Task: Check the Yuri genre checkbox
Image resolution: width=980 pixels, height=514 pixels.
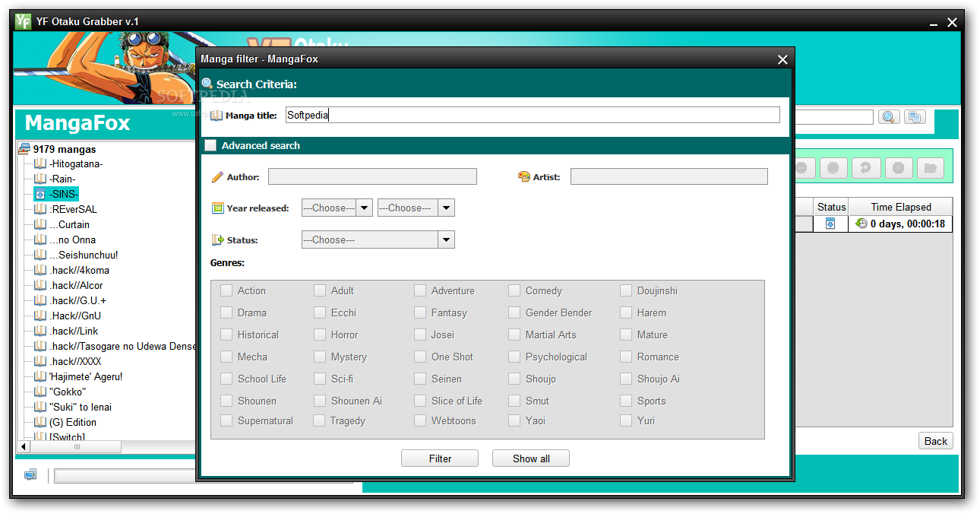Action: pyautogui.click(x=626, y=420)
